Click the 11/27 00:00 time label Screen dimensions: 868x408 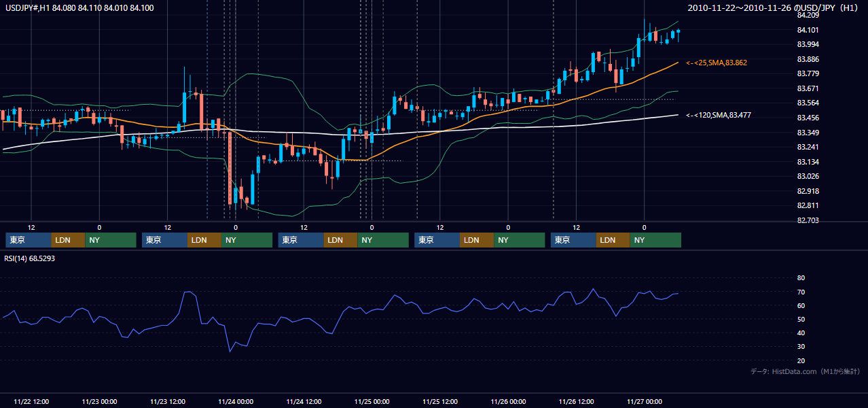coord(644,401)
